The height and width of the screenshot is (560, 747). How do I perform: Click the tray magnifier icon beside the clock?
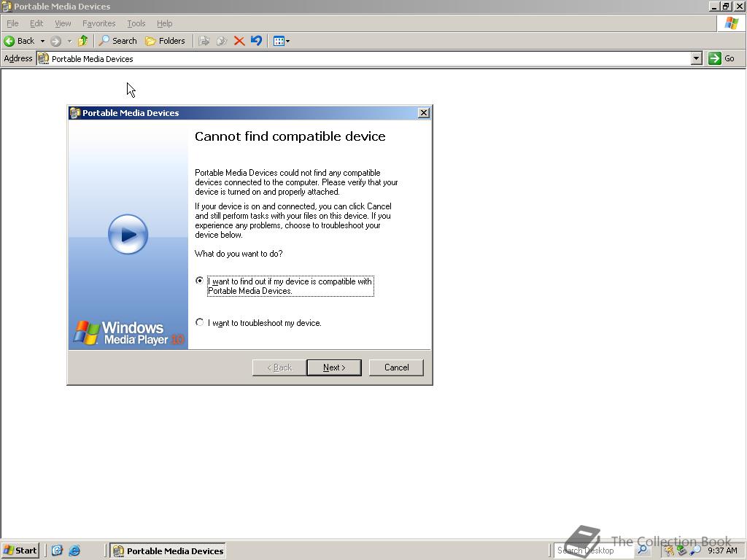(x=695, y=551)
